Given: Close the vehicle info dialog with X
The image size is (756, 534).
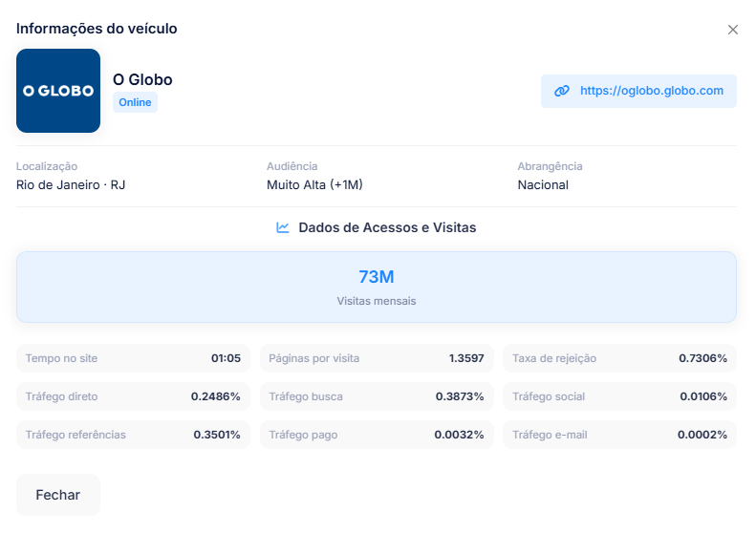Looking at the screenshot, I should point(733,30).
